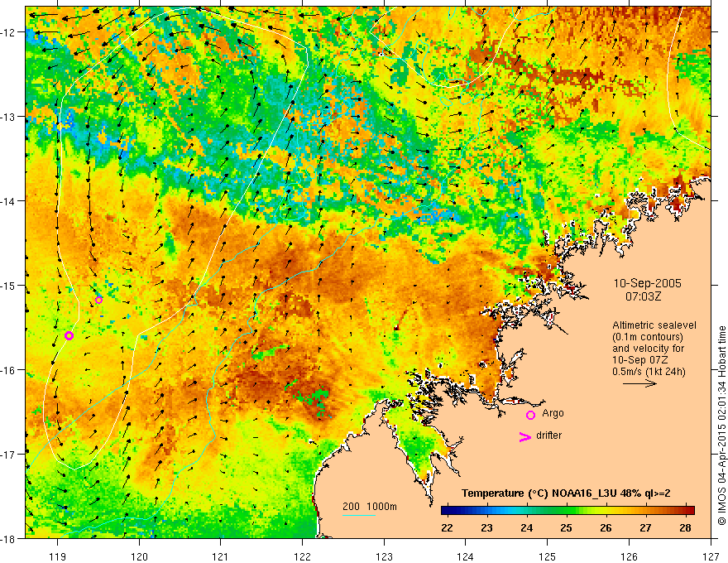
Task: Click the temperature colorbar near 28 degrees
Action: (685, 511)
